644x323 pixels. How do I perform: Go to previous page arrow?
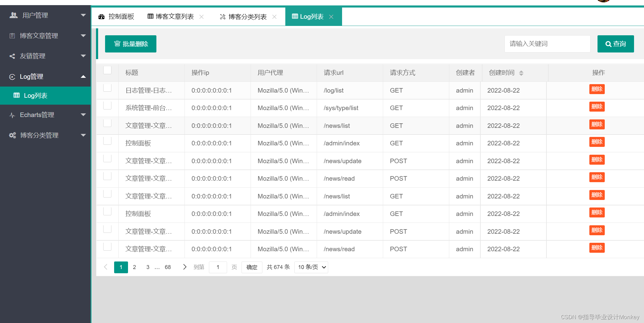point(106,267)
